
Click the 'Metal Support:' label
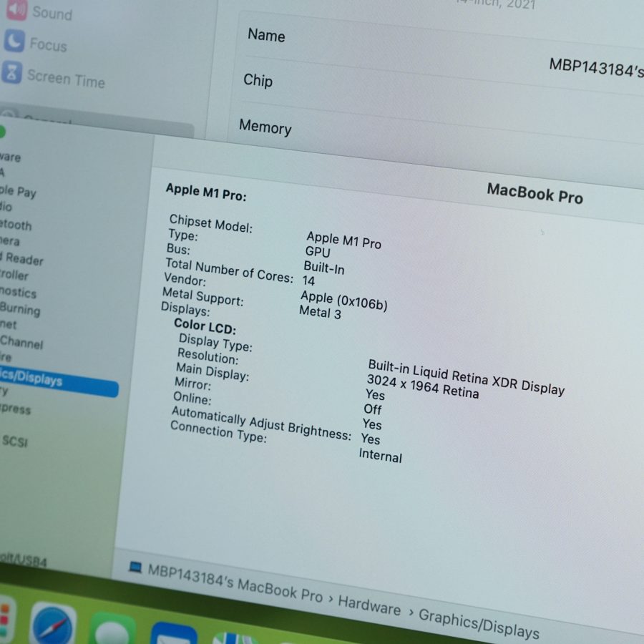203,296
